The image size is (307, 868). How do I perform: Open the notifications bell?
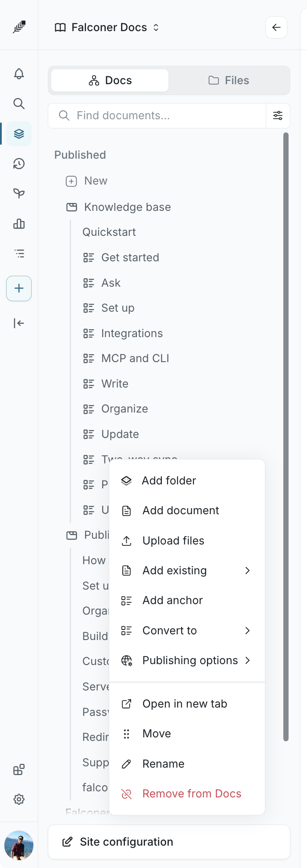click(x=19, y=74)
